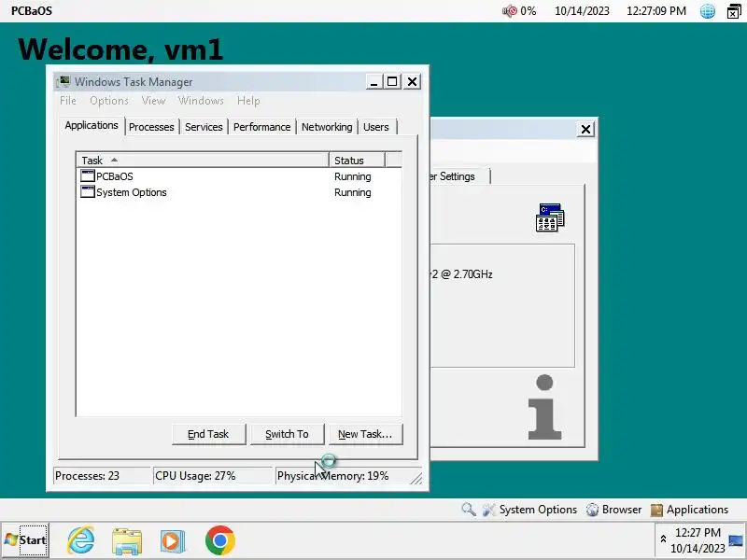Click the show desktop monitor icon in tray
Image resolution: width=747 pixels, height=560 pixels.
pos(736,540)
